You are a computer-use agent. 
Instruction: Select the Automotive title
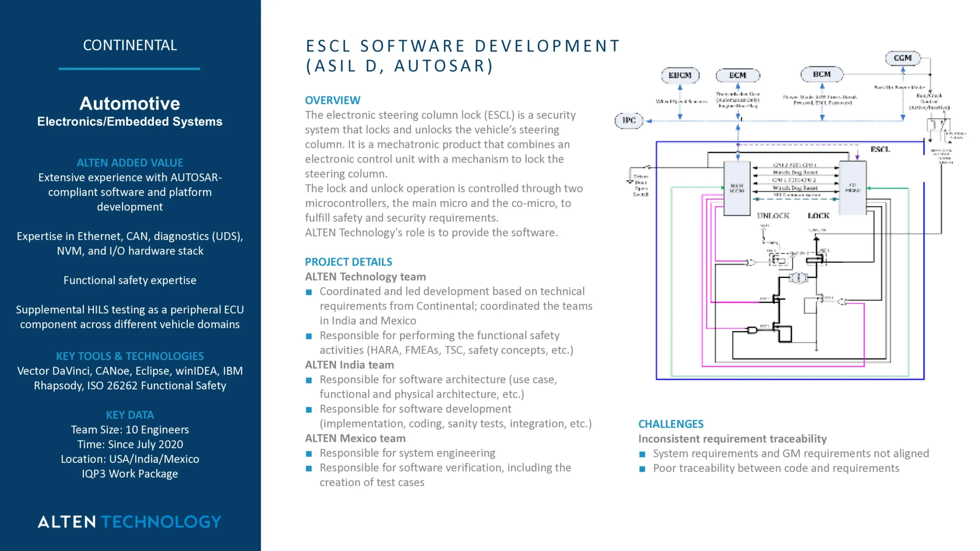tap(130, 103)
